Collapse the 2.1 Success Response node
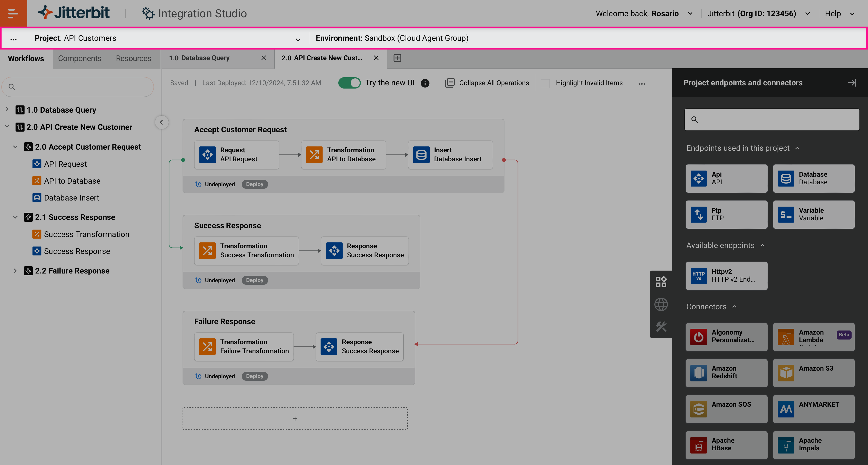Viewport: 868px width, 465px height. point(15,217)
